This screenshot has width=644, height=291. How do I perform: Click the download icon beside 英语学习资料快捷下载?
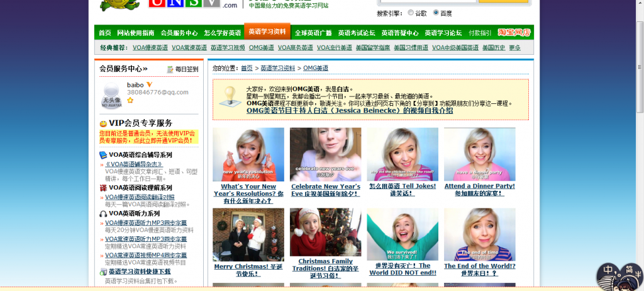pos(103,272)
